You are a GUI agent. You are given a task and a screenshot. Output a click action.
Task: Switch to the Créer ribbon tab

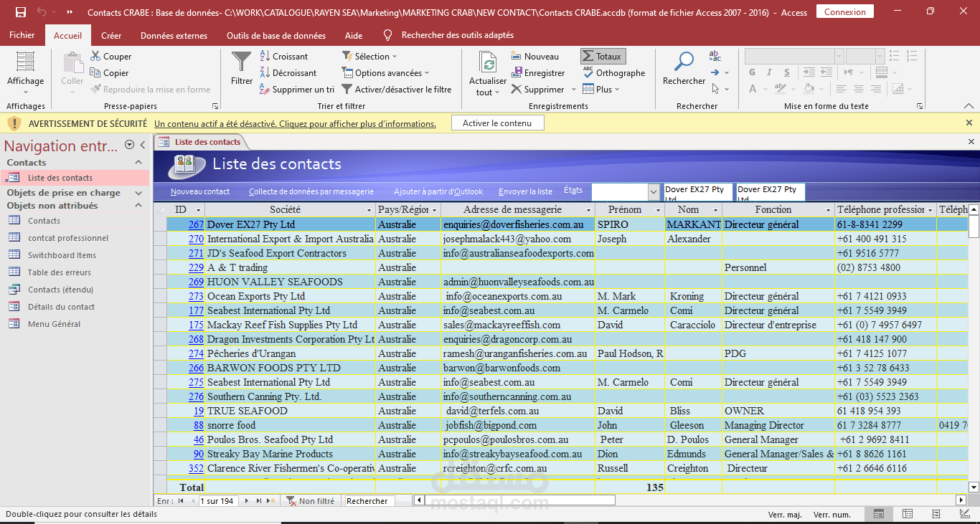pos(111,35)
